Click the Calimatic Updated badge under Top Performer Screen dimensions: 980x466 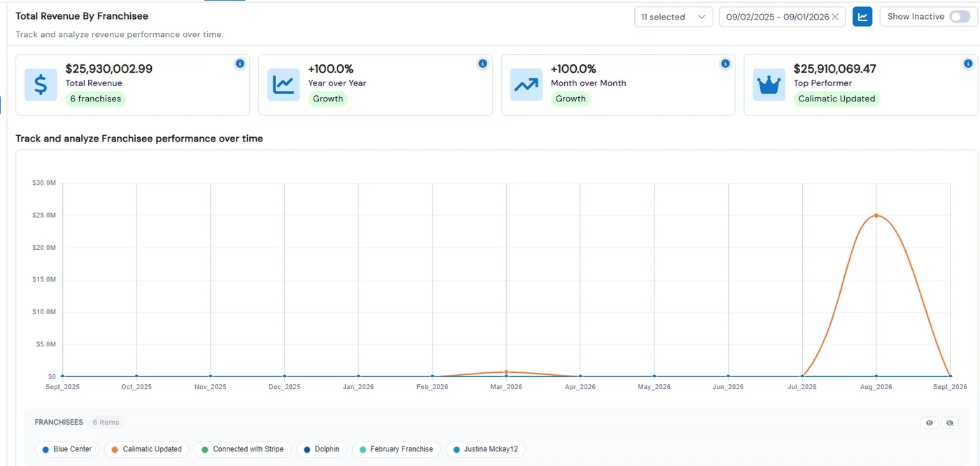point(837,99)
